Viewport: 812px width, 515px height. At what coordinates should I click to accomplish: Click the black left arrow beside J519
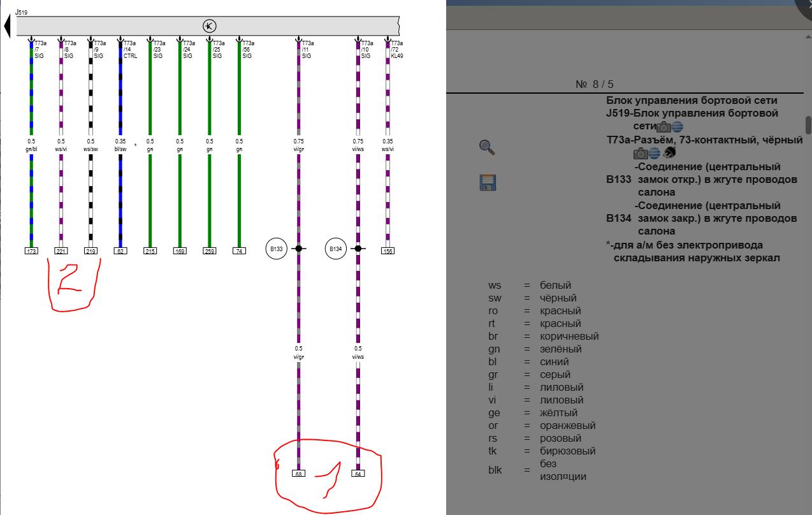[7, 26]
